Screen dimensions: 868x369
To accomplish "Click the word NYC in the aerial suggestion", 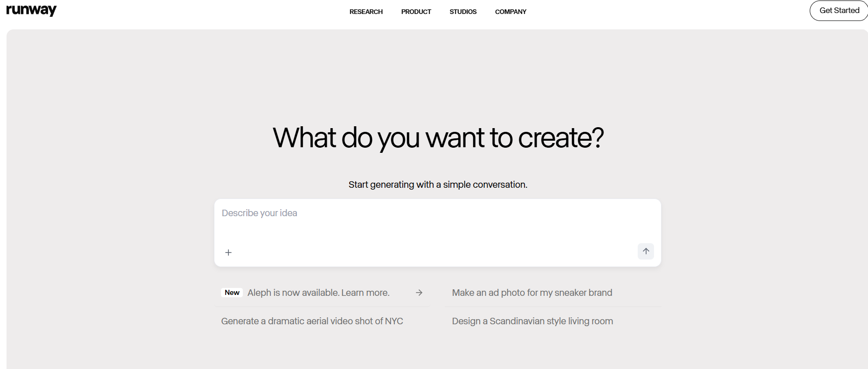I will [394, 321].
